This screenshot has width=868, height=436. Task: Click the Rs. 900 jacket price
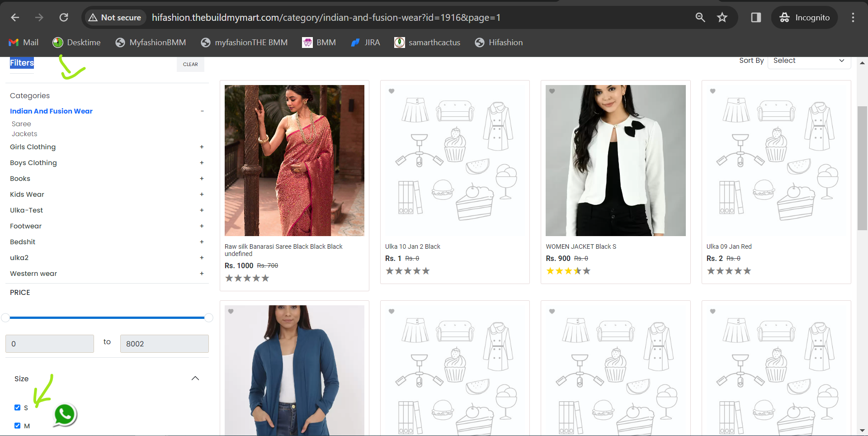pos(558,258)
